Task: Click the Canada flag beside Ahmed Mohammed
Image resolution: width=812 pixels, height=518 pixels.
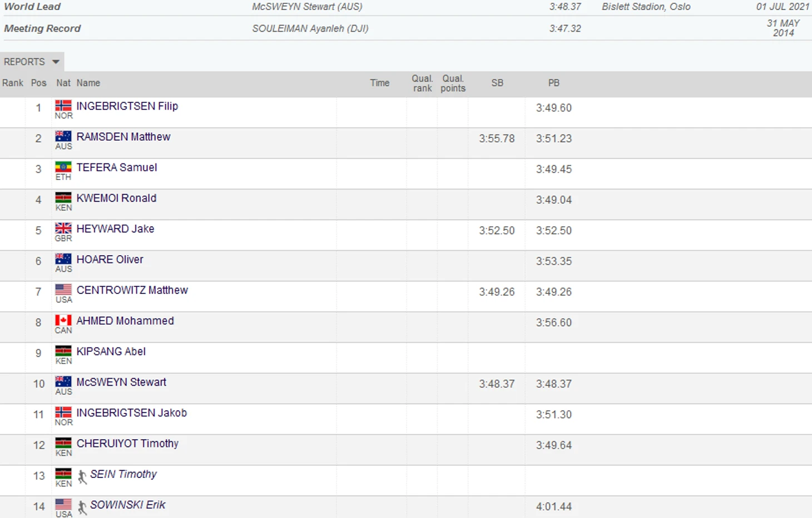Action: click(63, 320)
